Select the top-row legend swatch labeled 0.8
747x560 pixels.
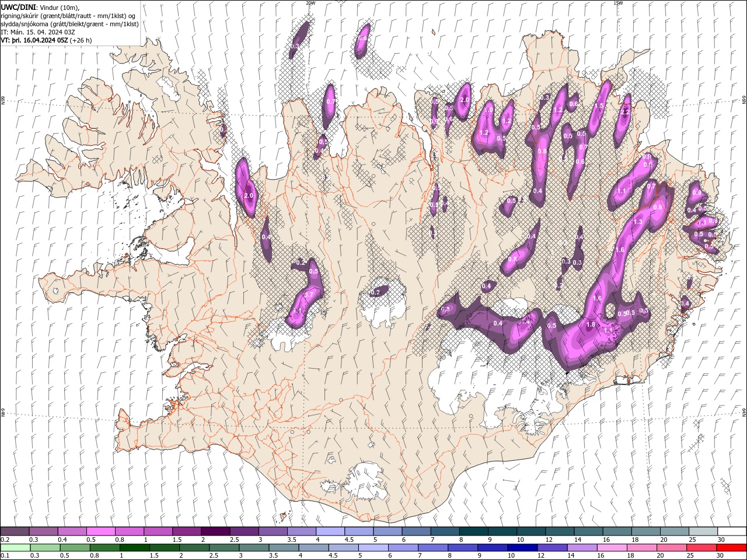pos(130,531)
